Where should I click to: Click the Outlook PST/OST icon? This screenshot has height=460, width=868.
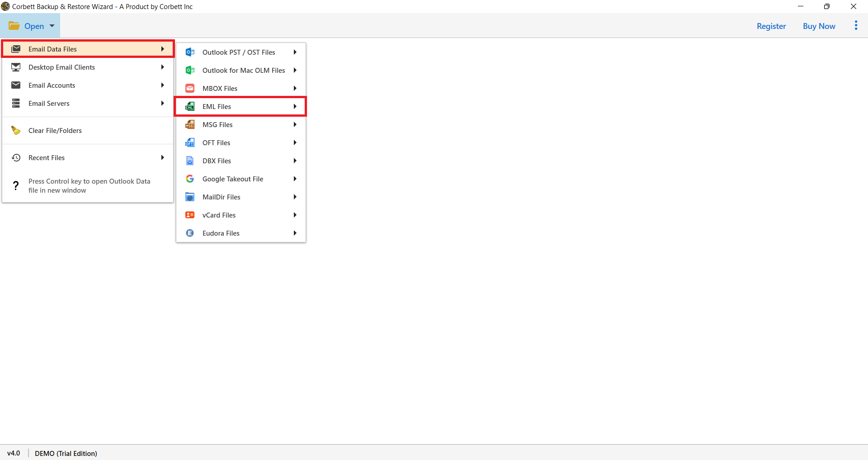190,52
